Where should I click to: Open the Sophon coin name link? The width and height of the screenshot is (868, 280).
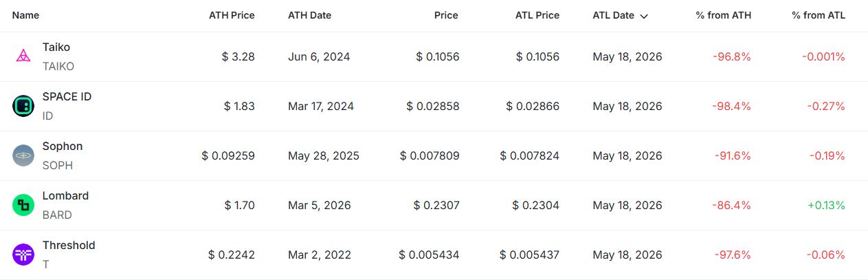63,147
